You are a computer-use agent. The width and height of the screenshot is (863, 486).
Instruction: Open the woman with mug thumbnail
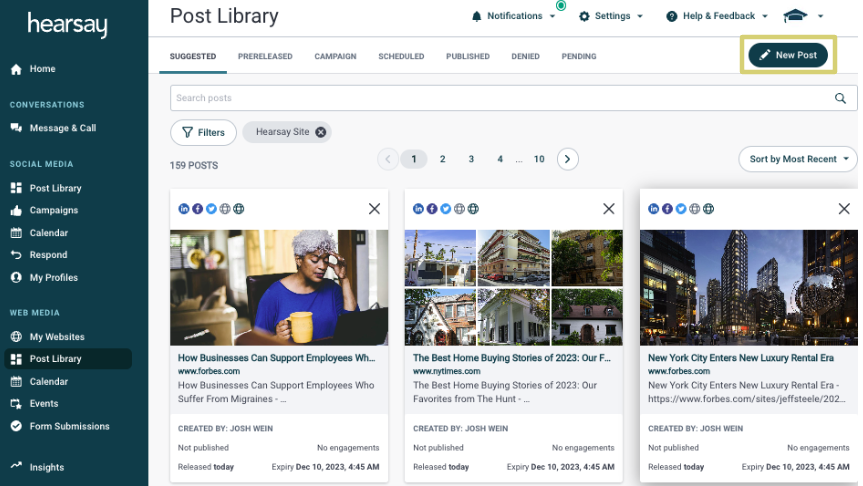[279, 287]
